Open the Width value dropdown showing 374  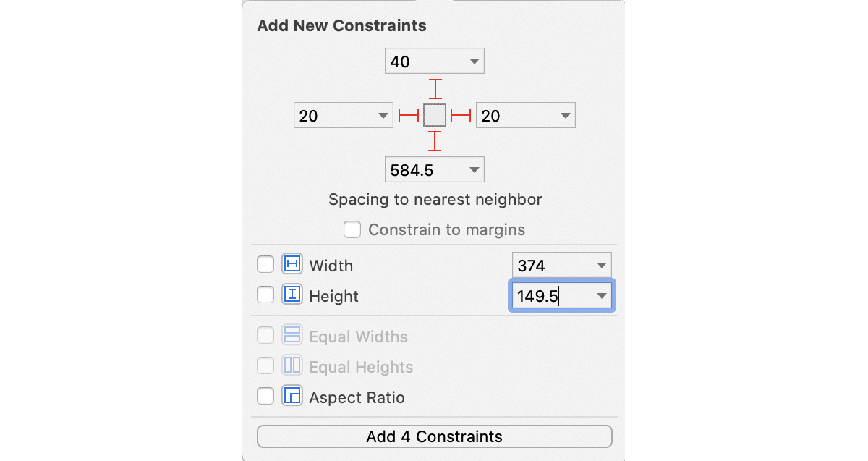(602, 266)
